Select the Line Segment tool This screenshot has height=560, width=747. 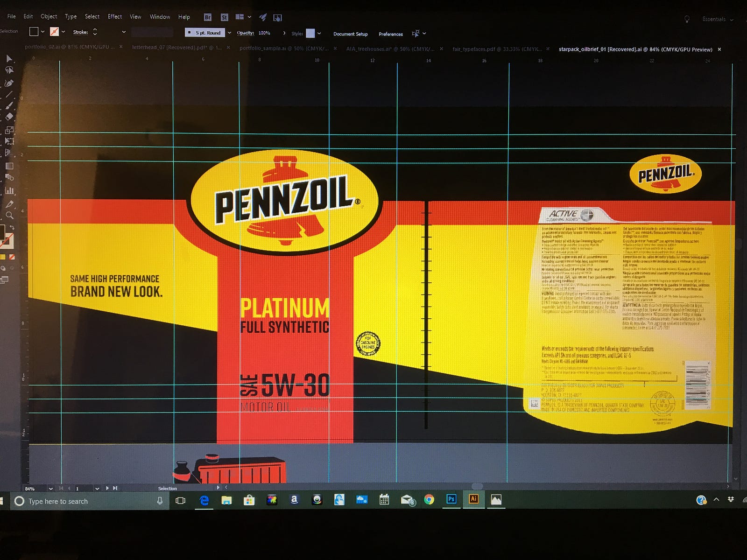point(9,95)
